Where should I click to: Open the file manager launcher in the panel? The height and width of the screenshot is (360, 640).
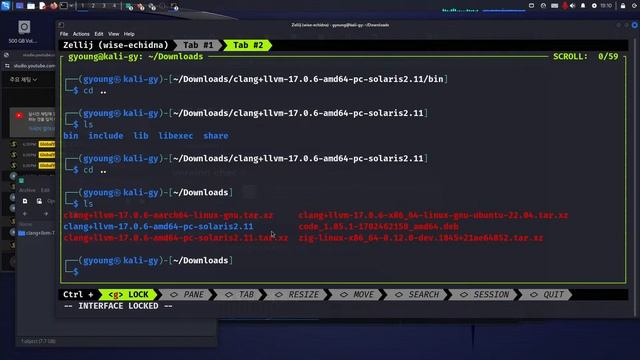tap(31, 6)
